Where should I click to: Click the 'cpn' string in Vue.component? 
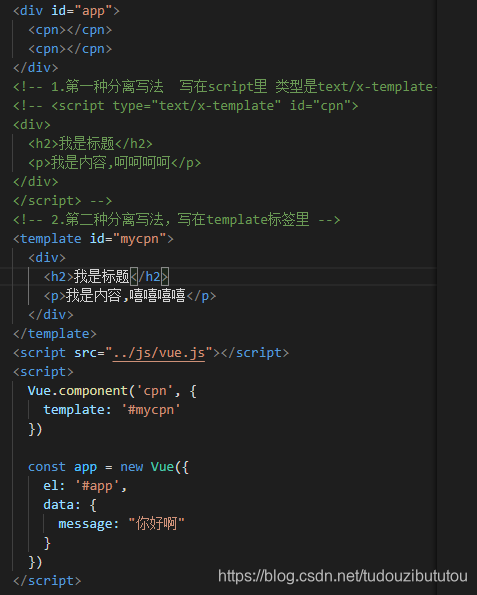(154, 391)
